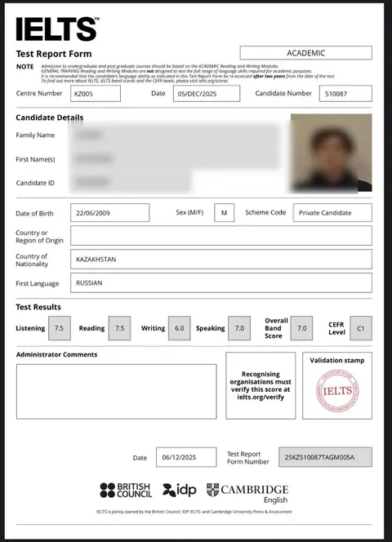Click the Reading score box 7.5
Image resolution: width=392 pixels, height=542 pixels.
[119, 328]
